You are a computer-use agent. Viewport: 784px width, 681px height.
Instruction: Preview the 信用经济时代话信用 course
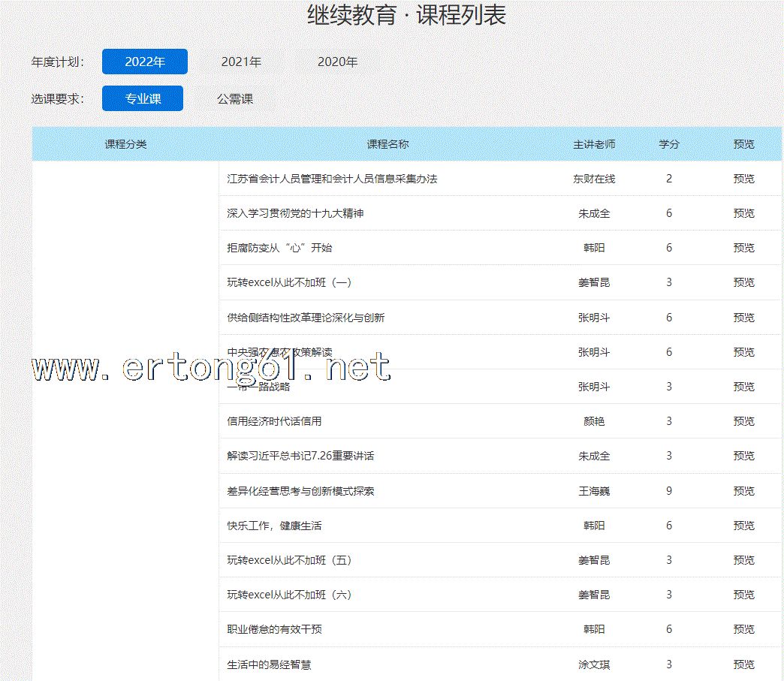click(743, 421)
